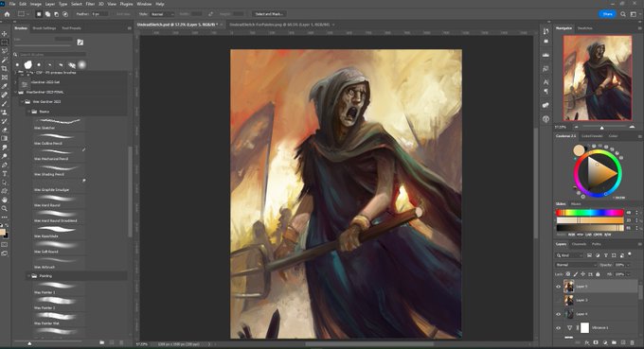644x349 pixels.
Task: Open the marquee tool preset picker arrow
Action: click(27, 14)
